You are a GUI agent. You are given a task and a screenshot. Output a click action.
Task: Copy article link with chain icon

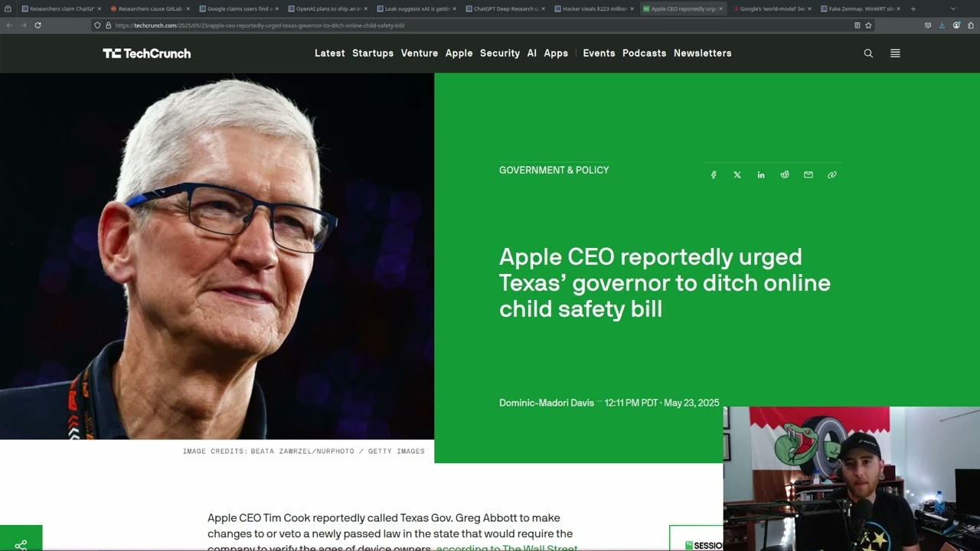(832, 175)
